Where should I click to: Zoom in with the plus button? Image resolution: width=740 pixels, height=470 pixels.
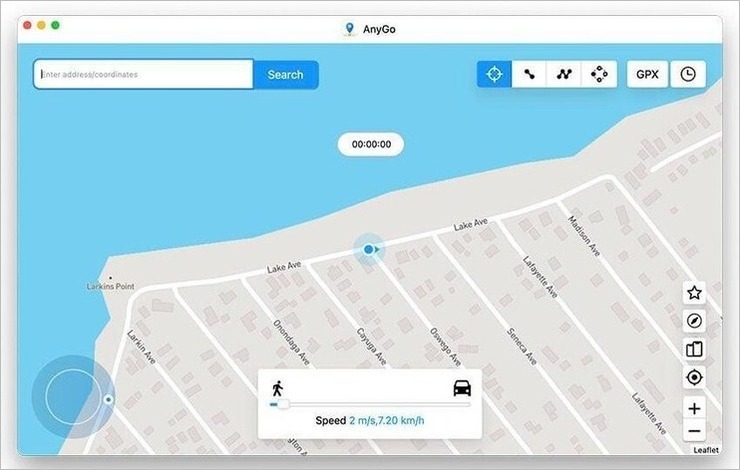pos(694,409)
